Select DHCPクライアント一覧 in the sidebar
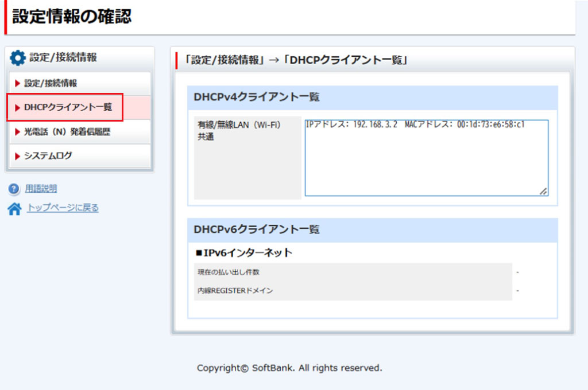588x390 pixels. (x=68, y=108)
